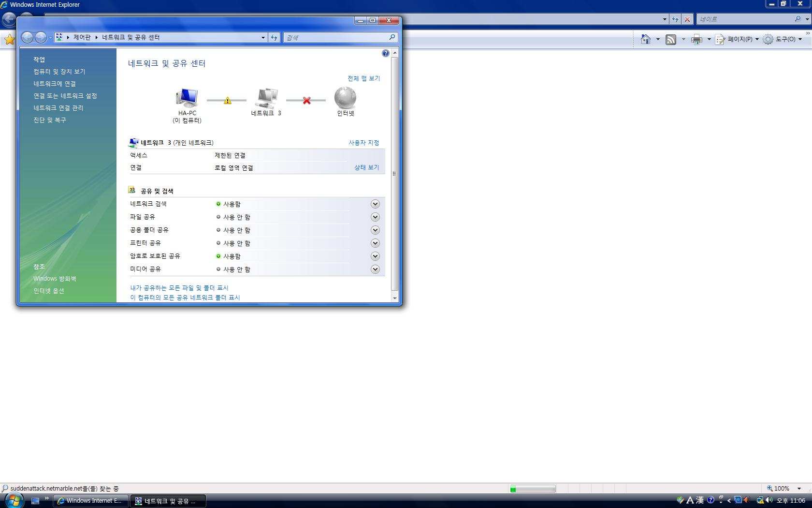This screenshot has height=508, width=812.
Task: Click the IE toolbar overflow chevron
Action: (808, 33)
